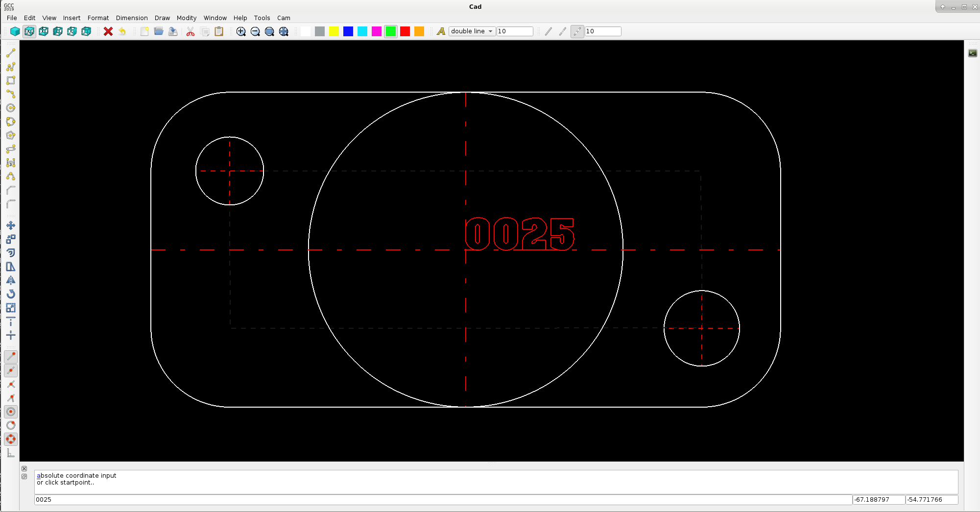Click the red X delete icon
This screenshot has height=512, width=980.
tap(108, 31)
